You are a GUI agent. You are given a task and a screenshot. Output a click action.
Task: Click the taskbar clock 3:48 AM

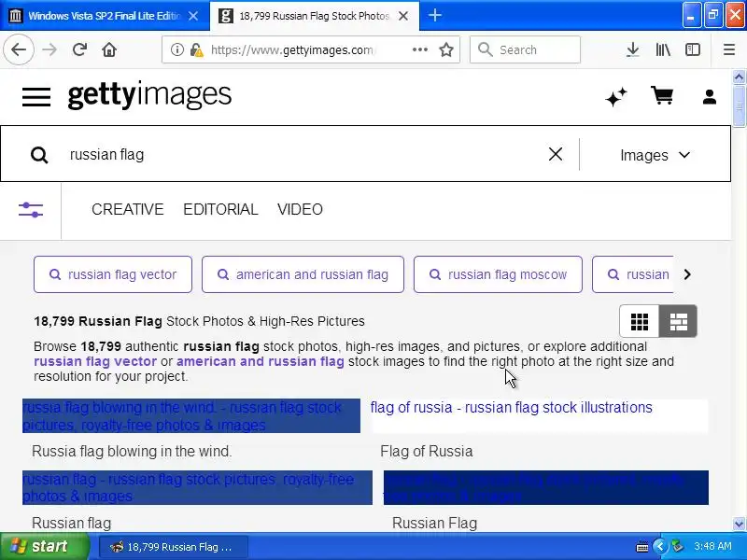pyautogui.click(x=712, y=546)
